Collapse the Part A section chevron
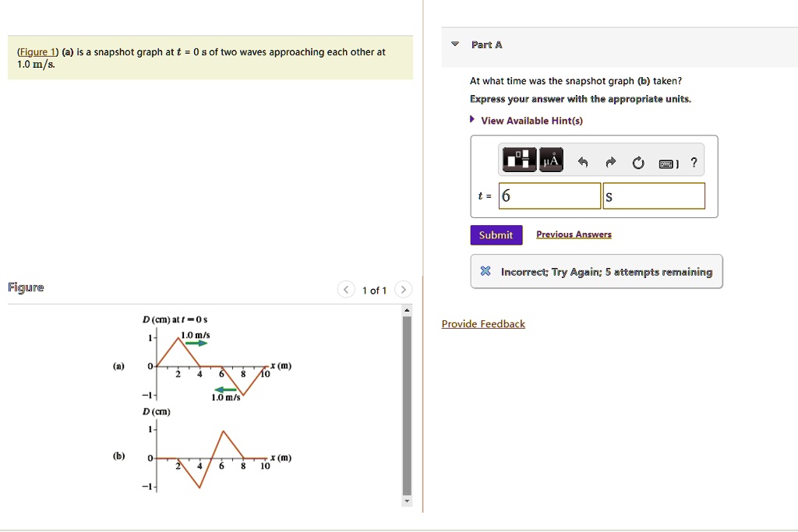 point(454,44)
